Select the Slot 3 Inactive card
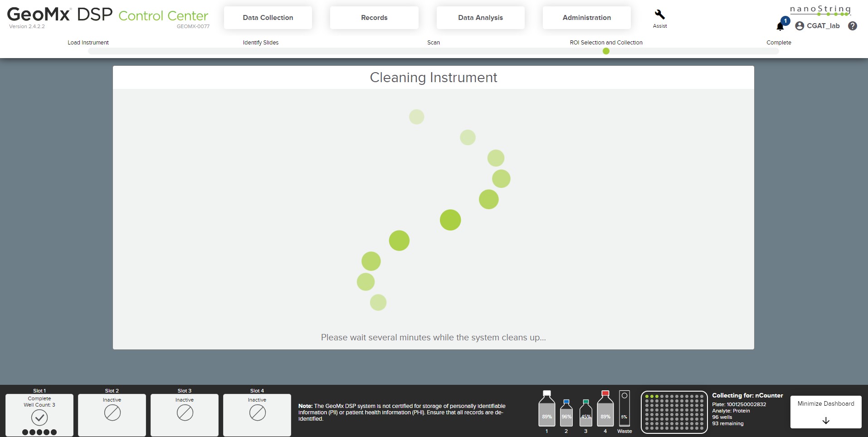The width and height of the screenshot is (868, 437). [185, 415]
